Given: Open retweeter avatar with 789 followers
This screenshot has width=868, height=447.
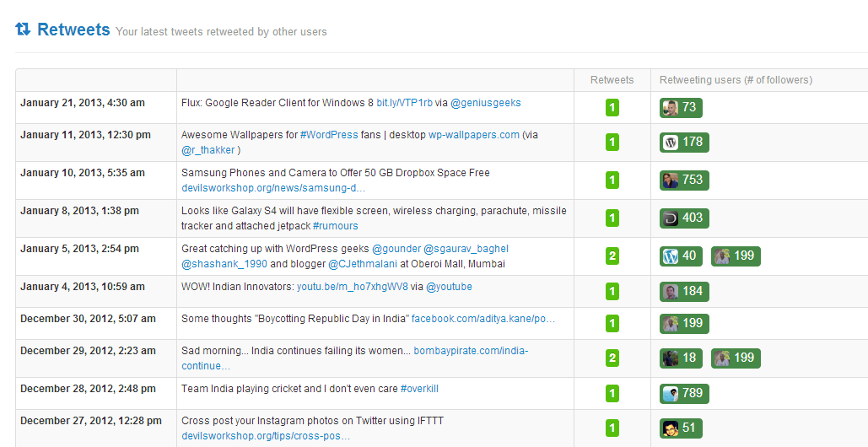Looking at the screenshot, I should (x=684, y=393).
